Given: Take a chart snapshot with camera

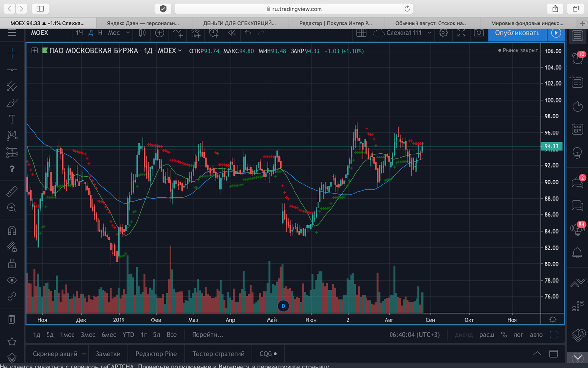Looking at the screenshot, I should coord(479,33).
